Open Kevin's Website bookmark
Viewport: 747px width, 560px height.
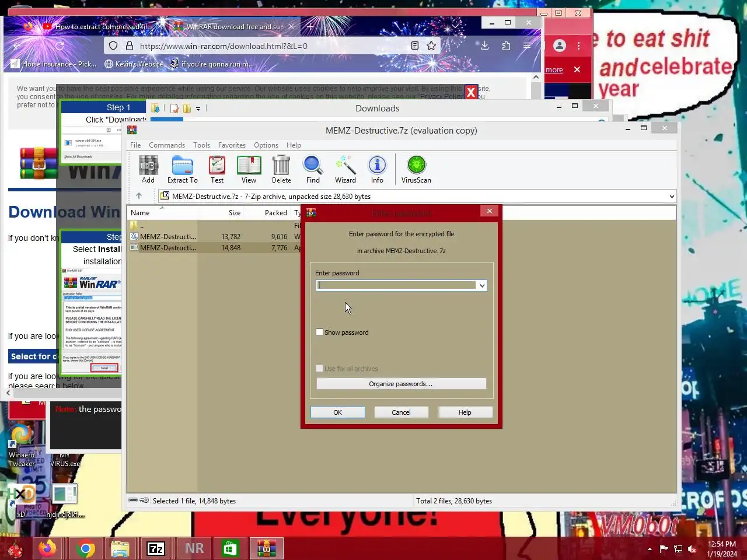pos(134,64)
